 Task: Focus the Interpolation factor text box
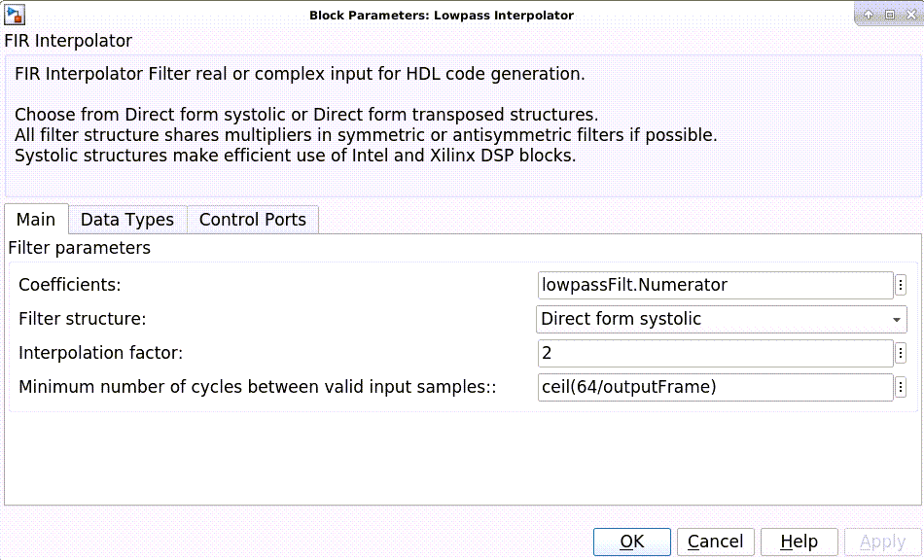tap(715, 353)
